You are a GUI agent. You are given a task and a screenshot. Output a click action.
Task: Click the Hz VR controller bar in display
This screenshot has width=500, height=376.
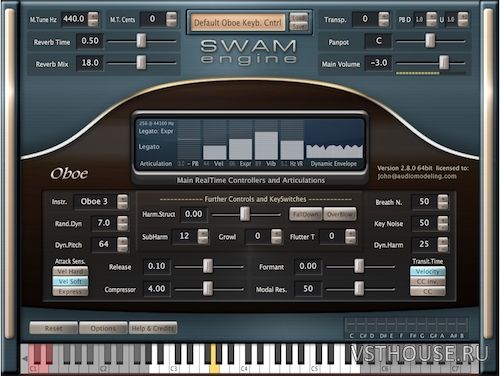click(x=292, y=150)
